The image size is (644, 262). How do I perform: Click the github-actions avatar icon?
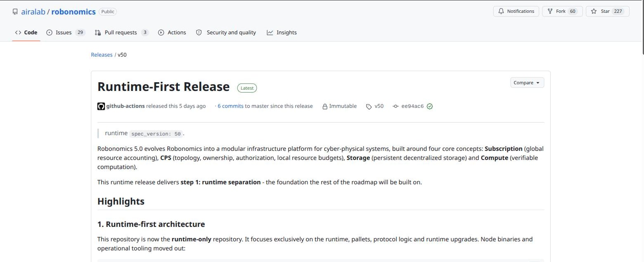click(101, 106)
